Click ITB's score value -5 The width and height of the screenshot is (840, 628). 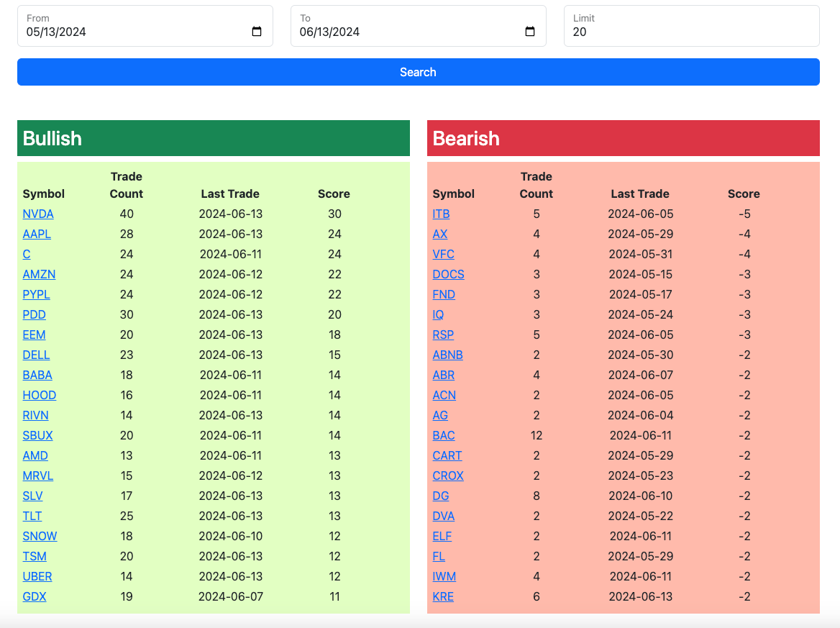click(744, 214)
